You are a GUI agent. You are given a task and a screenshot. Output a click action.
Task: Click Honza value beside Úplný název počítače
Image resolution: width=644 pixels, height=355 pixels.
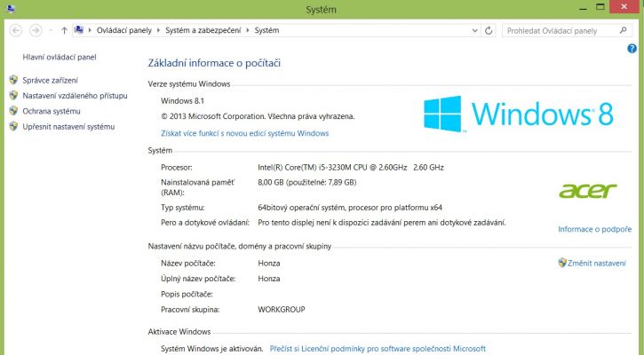point(269,279)
